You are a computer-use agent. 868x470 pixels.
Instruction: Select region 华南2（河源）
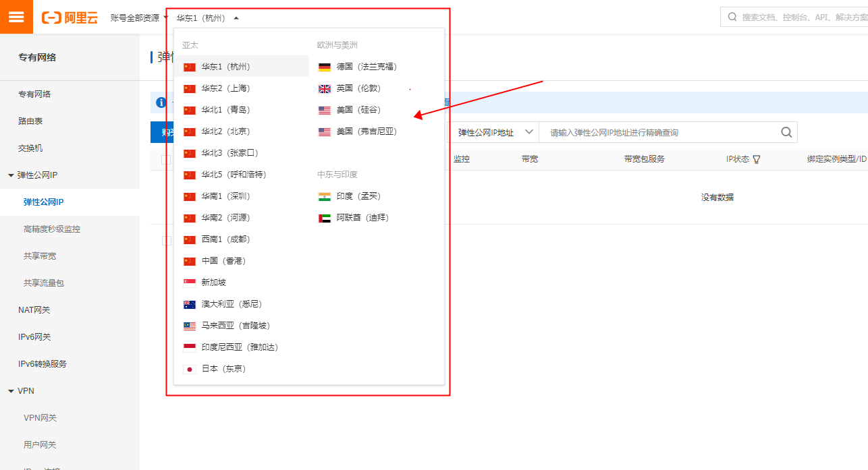point(242,218)
